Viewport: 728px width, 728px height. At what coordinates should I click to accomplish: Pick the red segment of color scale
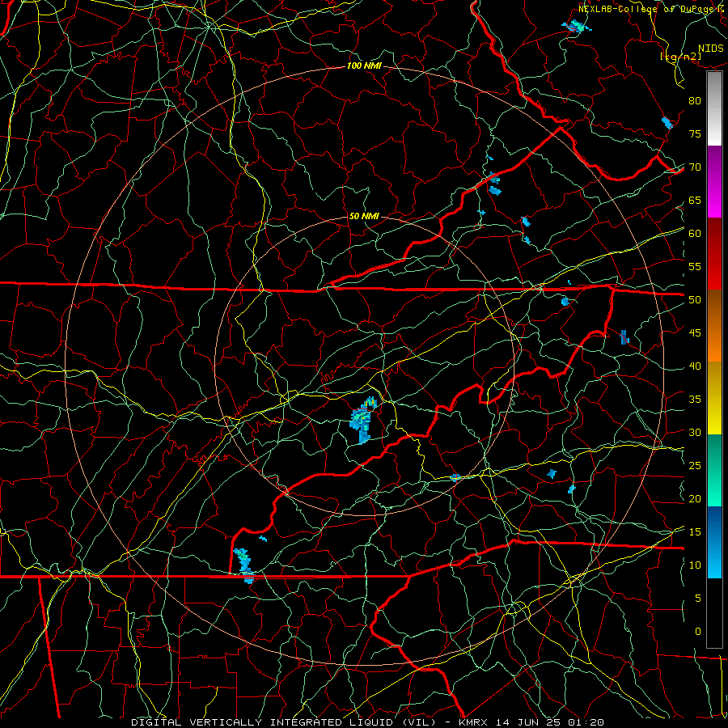714,254
